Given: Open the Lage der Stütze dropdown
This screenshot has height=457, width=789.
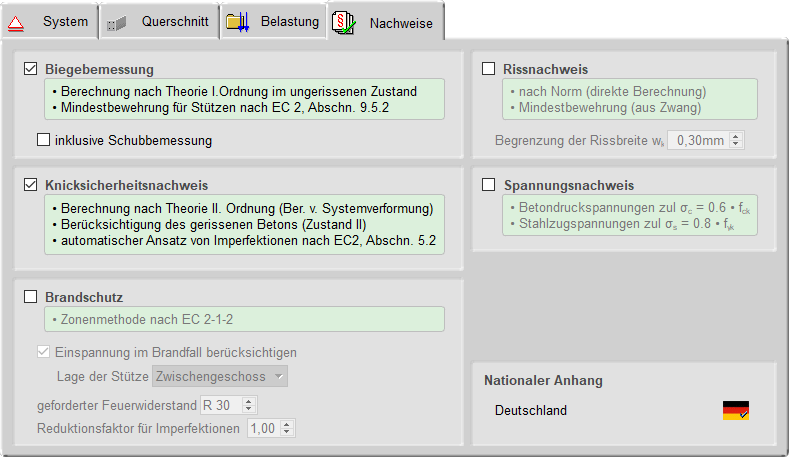Looking at the screenshot, I should pos(220,376).
